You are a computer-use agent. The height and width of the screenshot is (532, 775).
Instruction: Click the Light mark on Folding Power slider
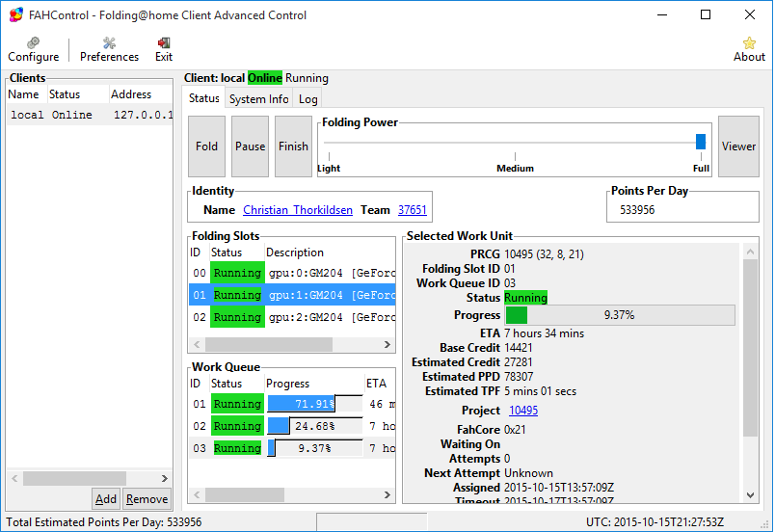pyautogui.click(x=329, y=168)
